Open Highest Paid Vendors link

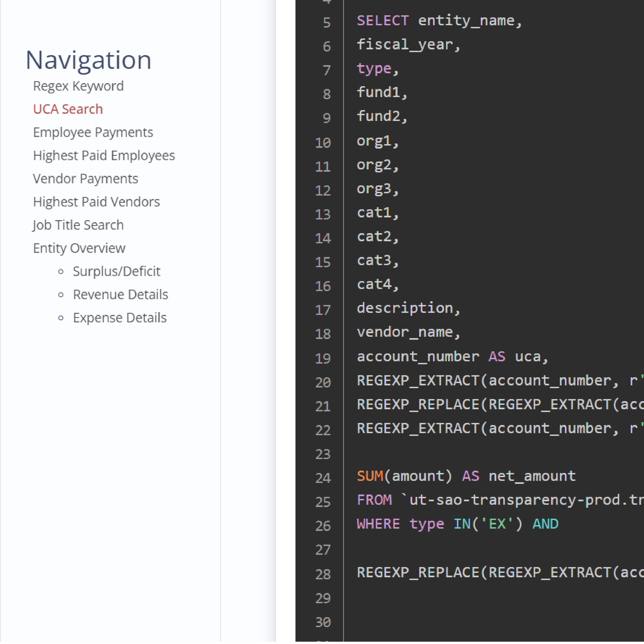96,202
